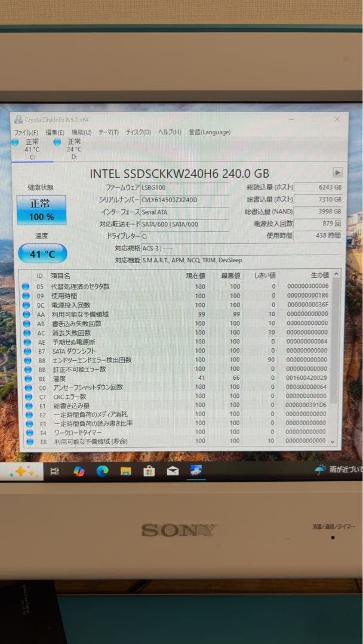The width and height of the screenshot is (363, 644).
Task: Click the total host writes value 7310 GB
Action: 319,199
